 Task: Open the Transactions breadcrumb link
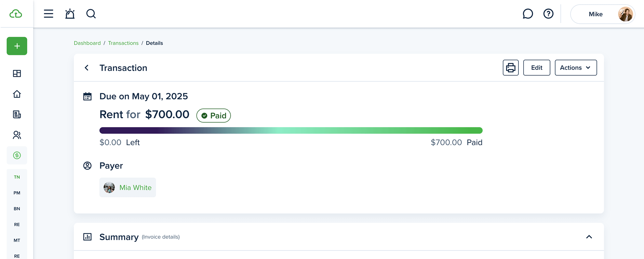tap(123, 43)
